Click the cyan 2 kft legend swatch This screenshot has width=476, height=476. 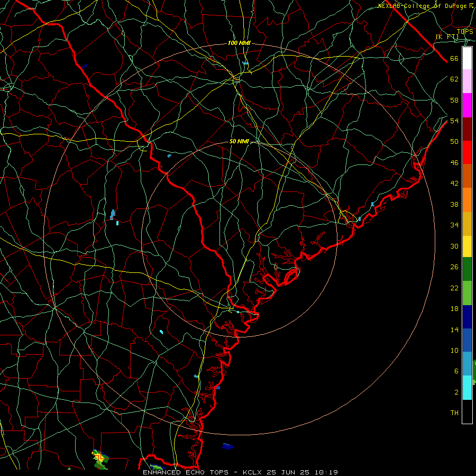coord(467,388)
